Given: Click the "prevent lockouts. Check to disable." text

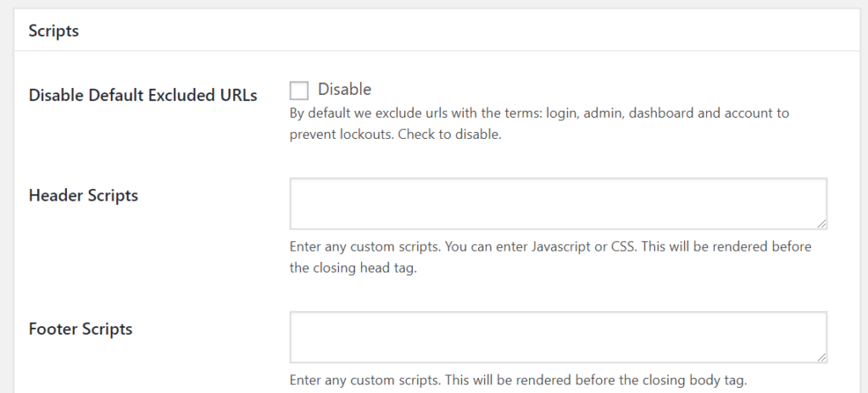Looking at the screenshot, I should tap(395, 135).
